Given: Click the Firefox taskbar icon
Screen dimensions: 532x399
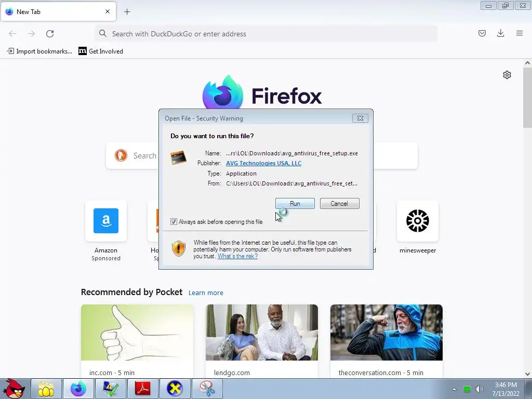Looking at the screenshot, I should tap(78, 389).
